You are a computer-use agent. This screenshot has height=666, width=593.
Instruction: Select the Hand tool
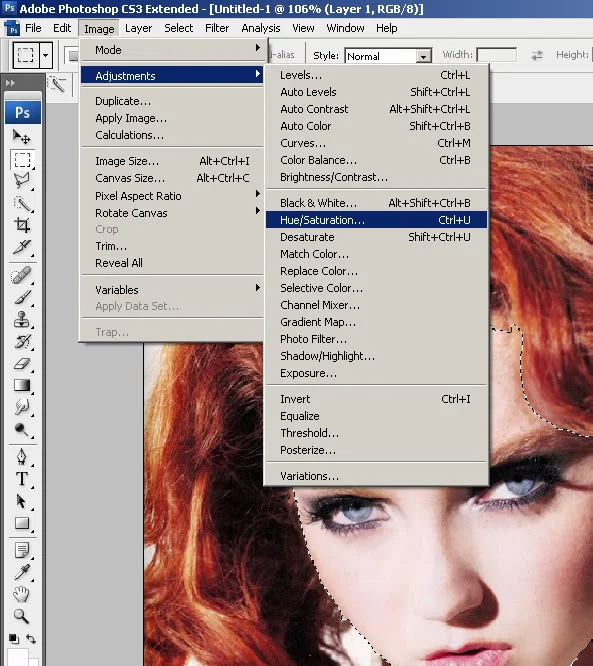coord(22,594)
